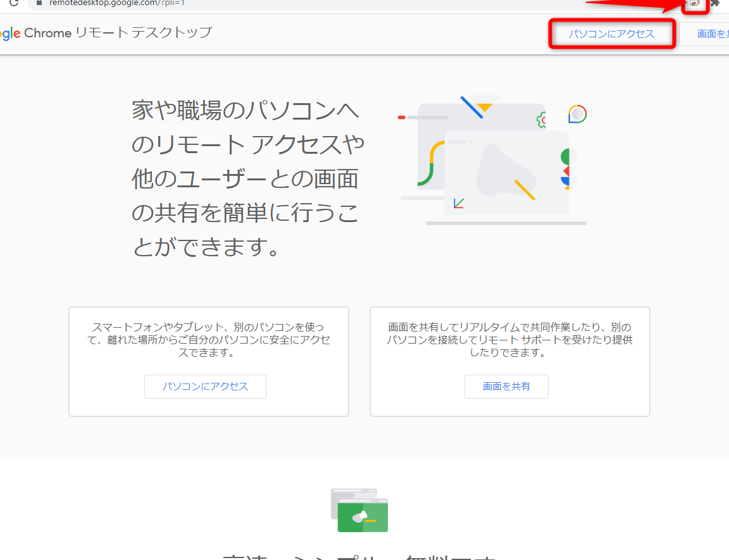The image size is (729, 560).
Task: Open the パソコンにアクセス tab in header
Action: [611, 34]
